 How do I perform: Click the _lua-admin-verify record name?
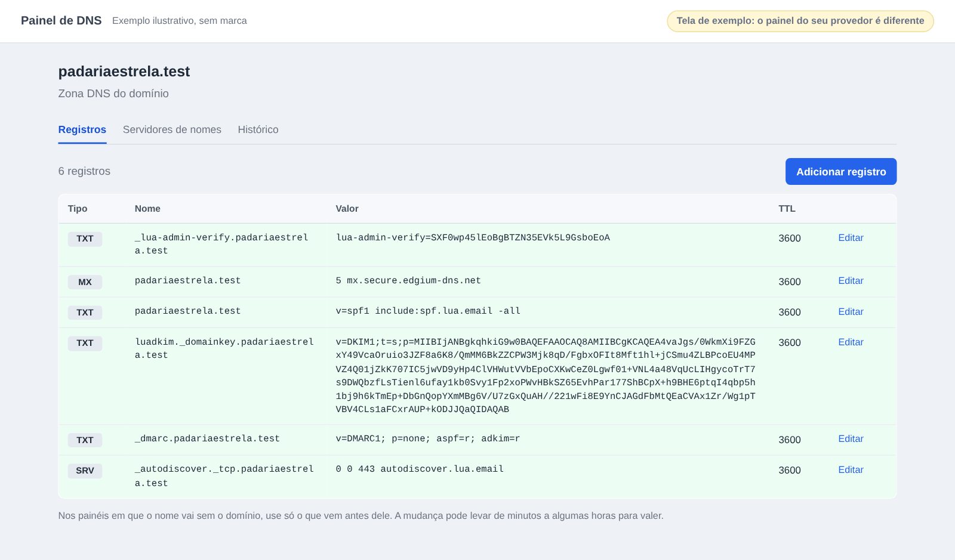point(221,244)
